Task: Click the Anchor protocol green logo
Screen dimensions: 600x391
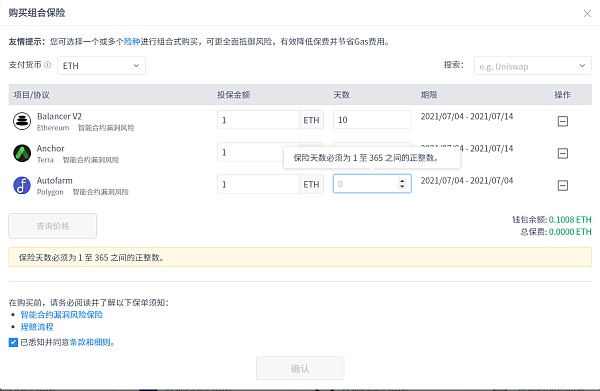Action: point(22,153)
